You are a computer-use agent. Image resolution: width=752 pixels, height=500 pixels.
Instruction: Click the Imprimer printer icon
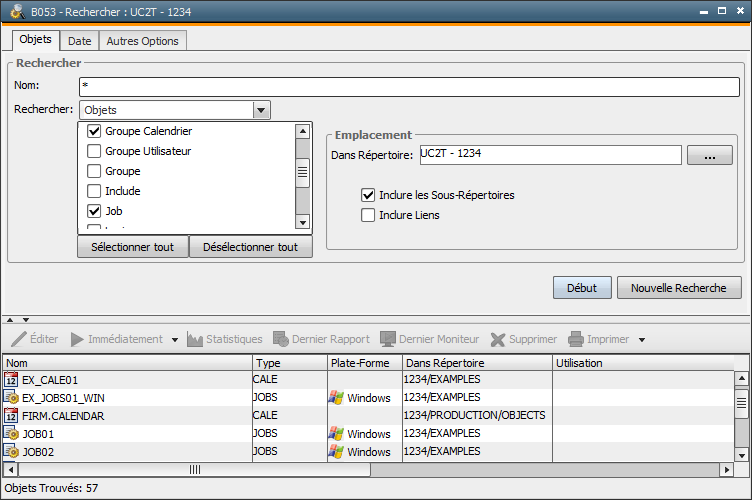point(576,339)
